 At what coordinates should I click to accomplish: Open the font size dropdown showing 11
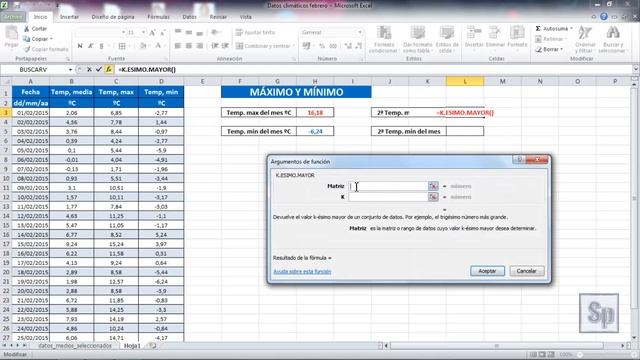point(143,32)
